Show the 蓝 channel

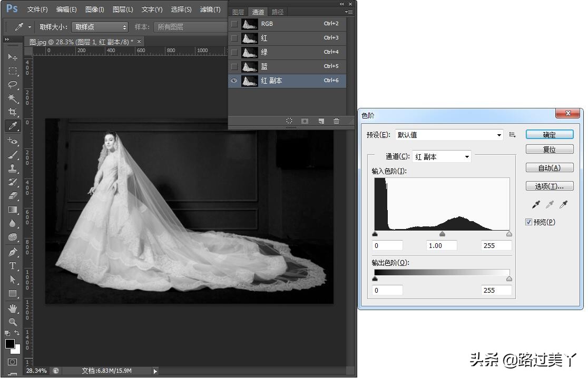pyautogui.click(x=234, y=67)
